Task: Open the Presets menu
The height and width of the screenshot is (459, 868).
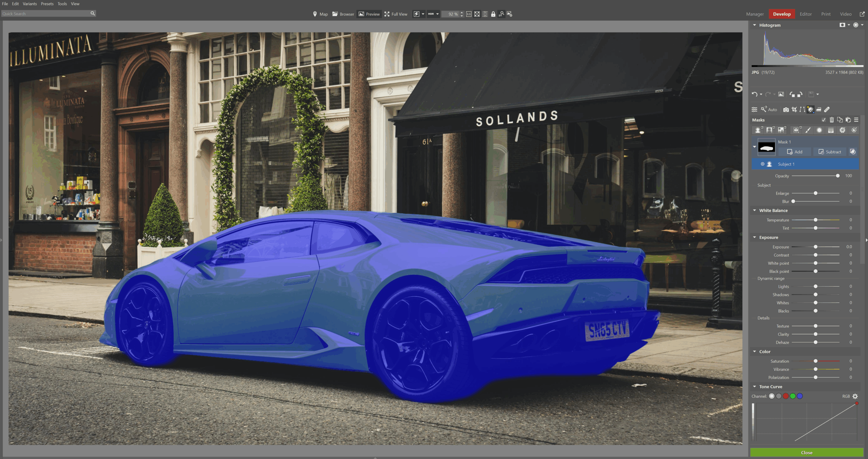Action: pyautogui.click(x=47, y=4)
